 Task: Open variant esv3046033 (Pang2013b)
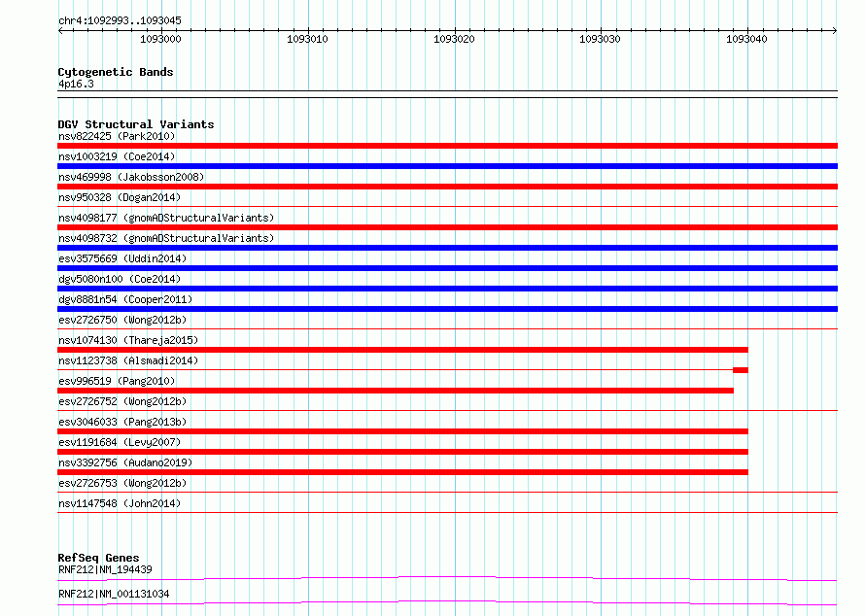click(122, 422)
